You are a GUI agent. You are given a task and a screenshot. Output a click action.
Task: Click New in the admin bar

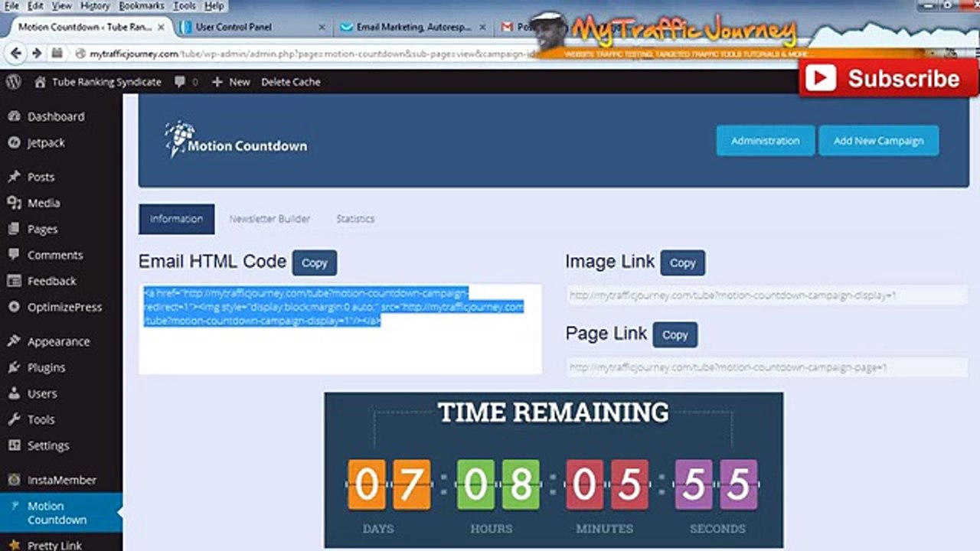coord(231,82)
